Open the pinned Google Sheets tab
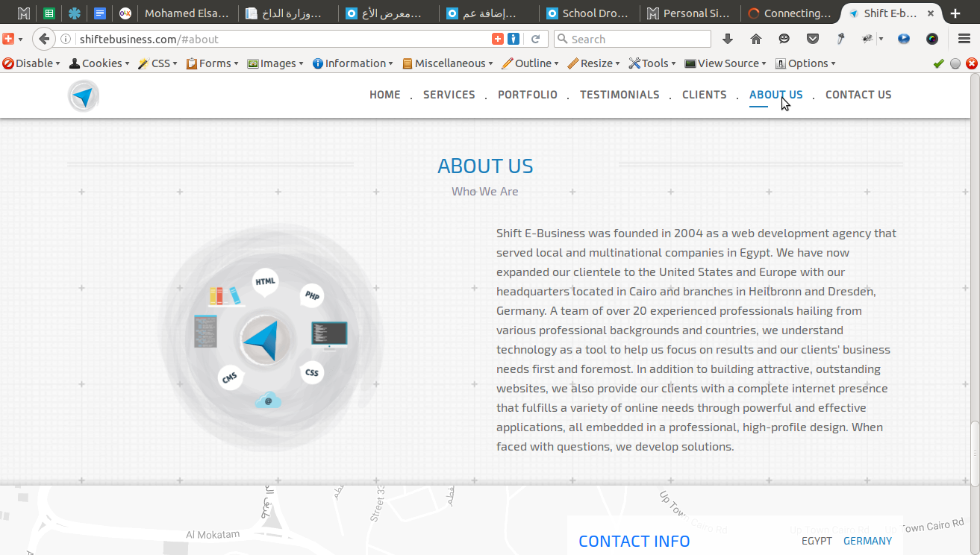980x555 pixels. point(49,13)
